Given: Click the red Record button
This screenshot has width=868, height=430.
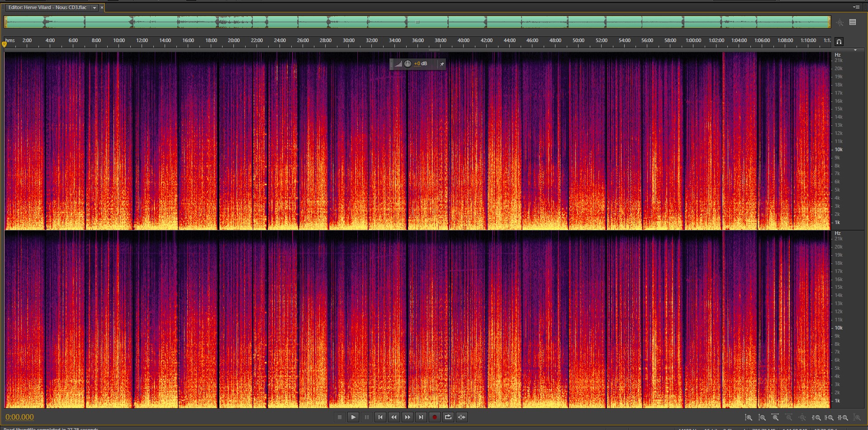Looking at the screenshot, I should coord(434,417).
